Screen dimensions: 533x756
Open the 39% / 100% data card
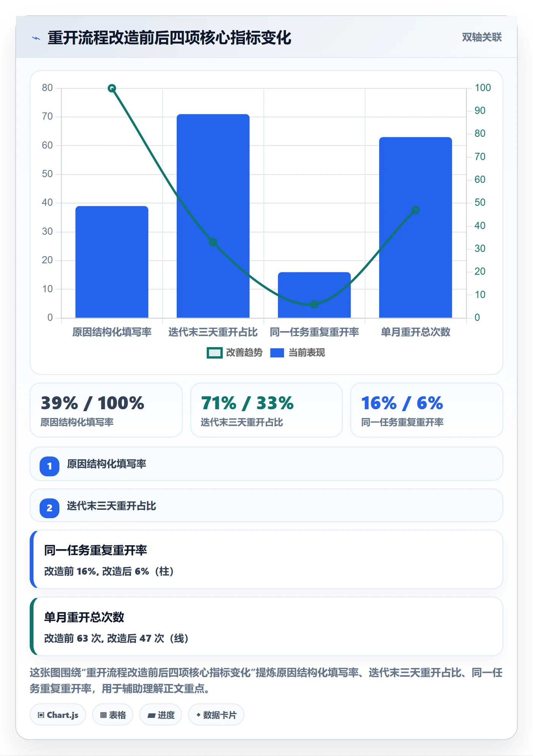pyautogui.click(x=106, y=410)
